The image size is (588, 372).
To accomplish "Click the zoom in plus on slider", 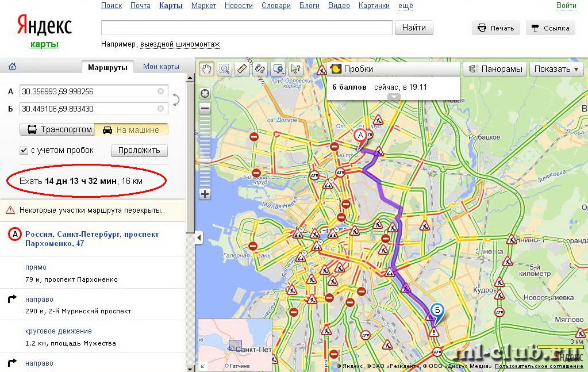I will (x=205, y=194).
